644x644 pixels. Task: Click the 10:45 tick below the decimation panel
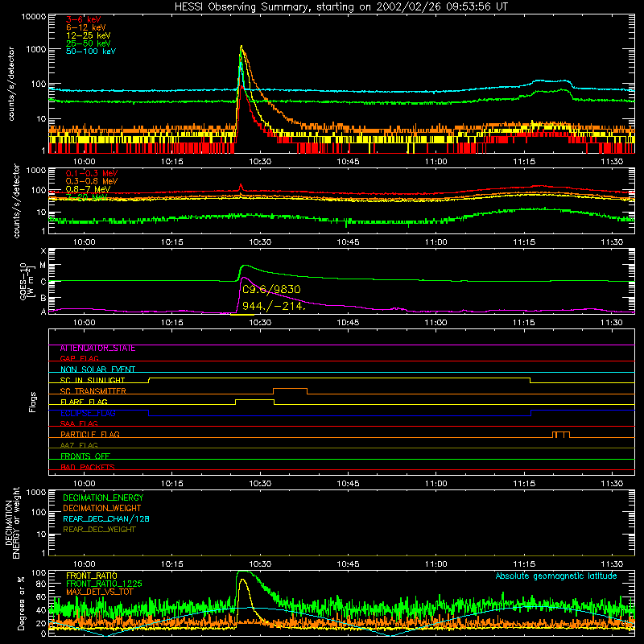[x=348, y=564]
